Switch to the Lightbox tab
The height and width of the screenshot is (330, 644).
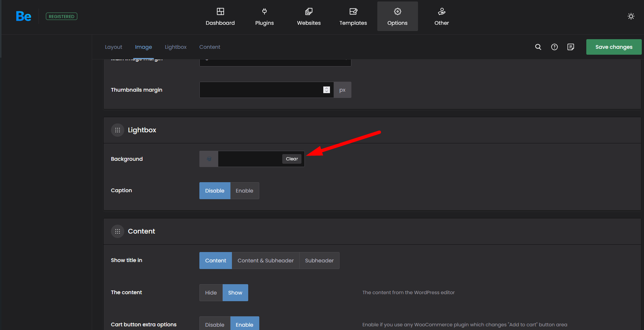tap(176, 47)
